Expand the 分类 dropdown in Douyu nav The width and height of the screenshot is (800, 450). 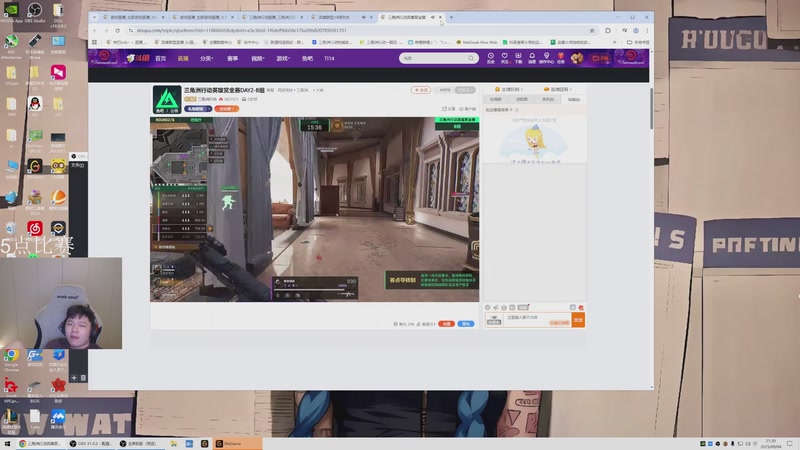(x=207, y=59)
